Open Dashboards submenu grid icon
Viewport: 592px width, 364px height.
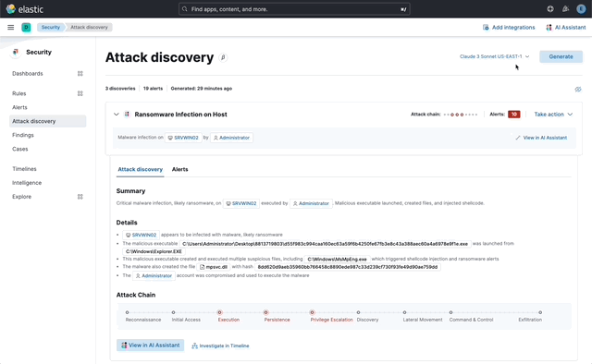80,74
